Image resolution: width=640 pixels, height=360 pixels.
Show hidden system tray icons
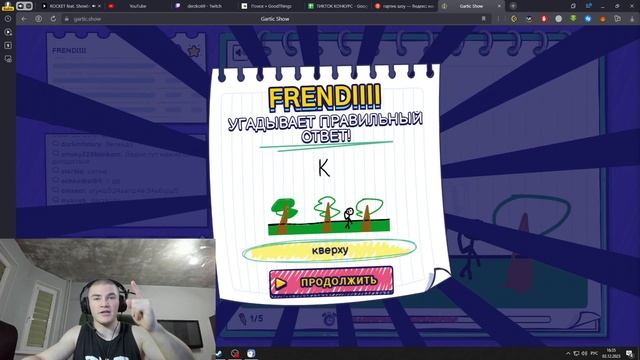coord(568,353)
